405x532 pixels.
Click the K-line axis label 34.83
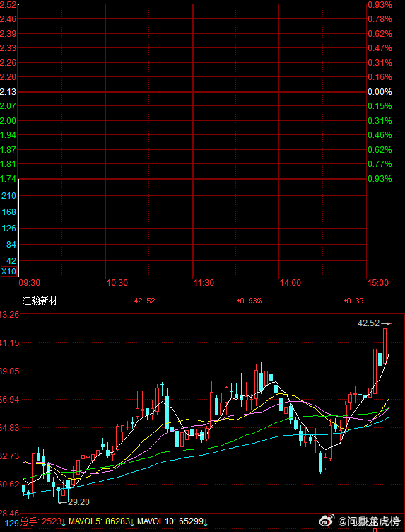[x=8, y=428]
